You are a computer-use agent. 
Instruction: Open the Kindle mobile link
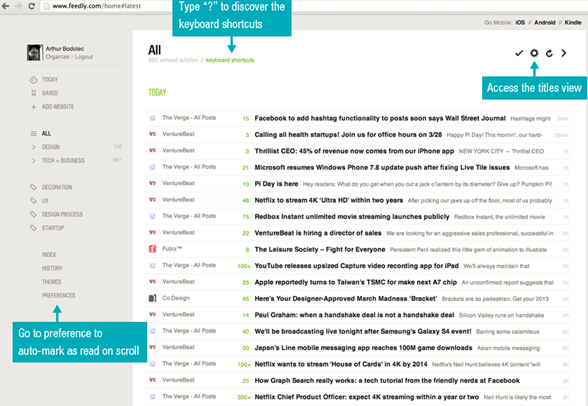(x=573, y=22)
